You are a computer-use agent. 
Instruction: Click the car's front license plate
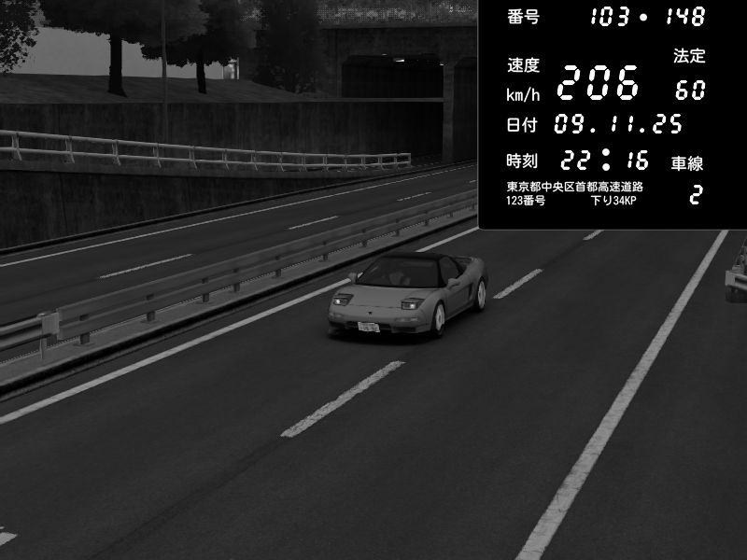368,327
